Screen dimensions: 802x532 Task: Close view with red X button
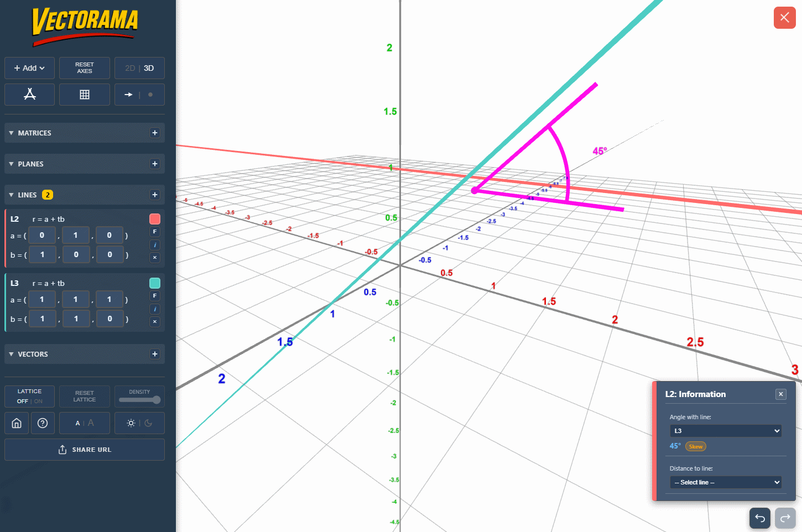point(785,18)
